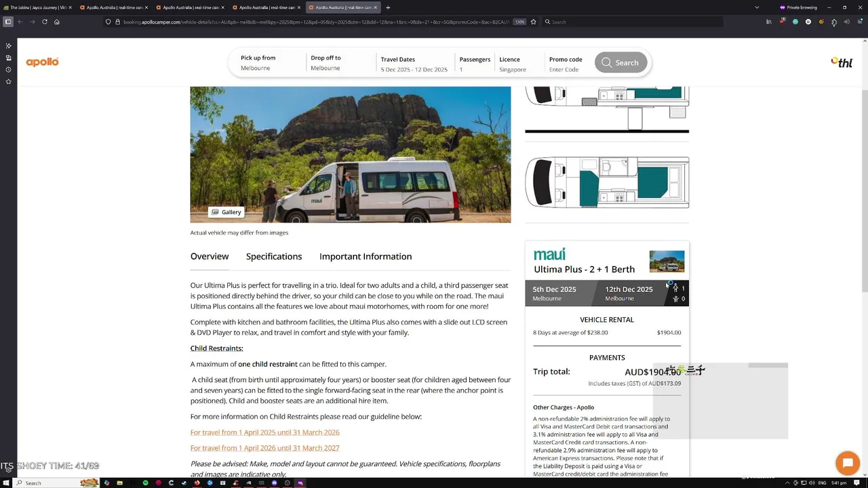Open File Explorer from the taskbar
The width and height of the screenshot is (868, 488).
pos(119,483)
